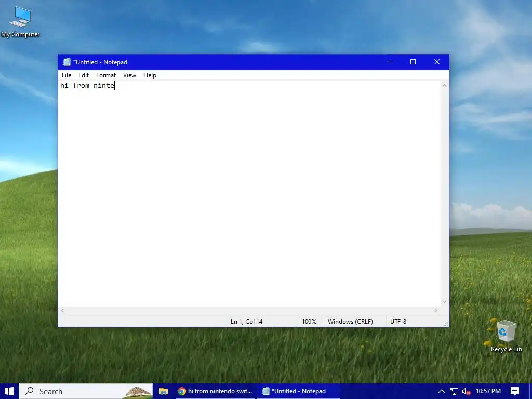Image resolution: width=532 pixels, height=399 pixels.
Task: Click the '100%' zoom status text
Action: [309, 321]
